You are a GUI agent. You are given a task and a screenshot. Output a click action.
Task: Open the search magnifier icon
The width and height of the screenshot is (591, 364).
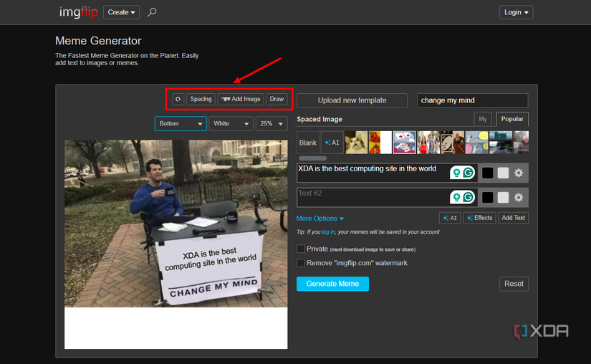coord(152,12)
